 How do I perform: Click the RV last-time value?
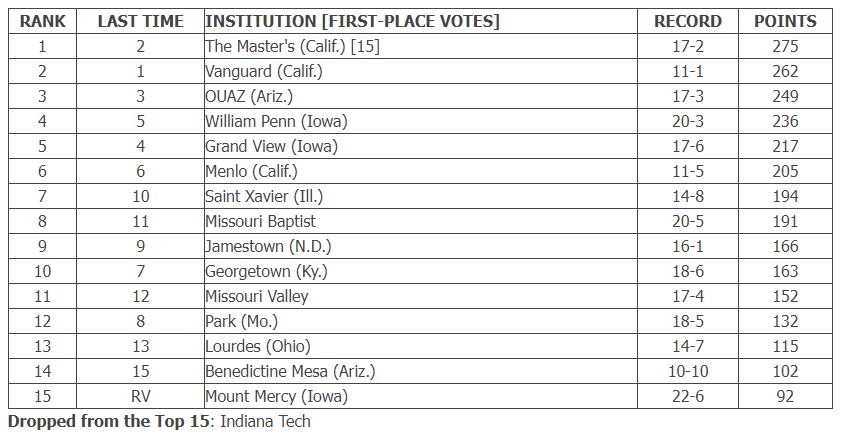coord(141,396)
